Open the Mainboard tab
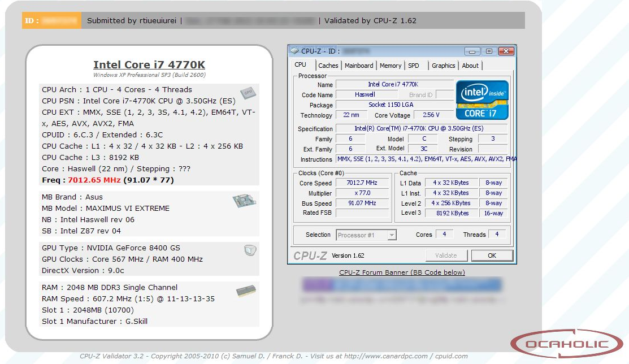This screenshot has height=364, width=629. (359, 66)
